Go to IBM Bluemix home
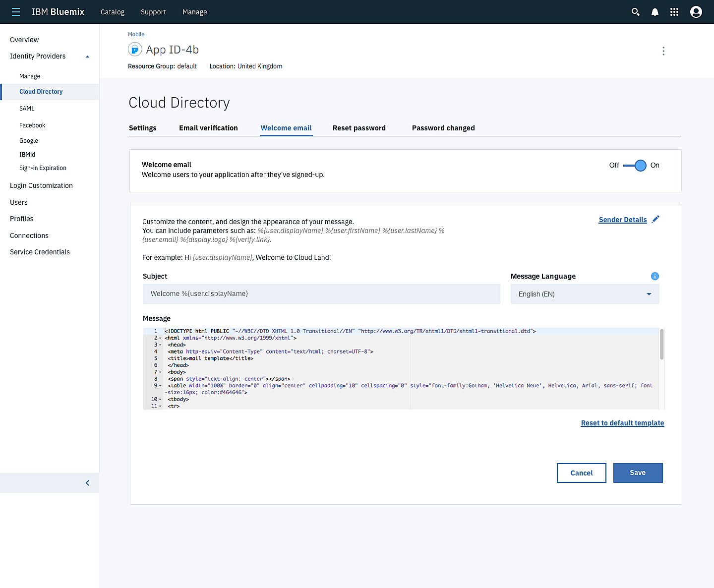The width and height of the screenshot is (714, 588). (x=58, y=12)
